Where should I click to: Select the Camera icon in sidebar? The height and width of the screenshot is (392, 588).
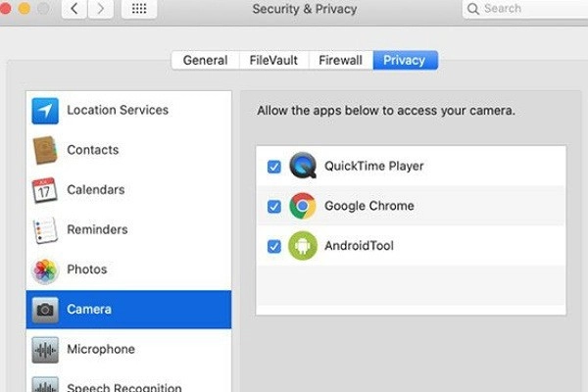45,310
